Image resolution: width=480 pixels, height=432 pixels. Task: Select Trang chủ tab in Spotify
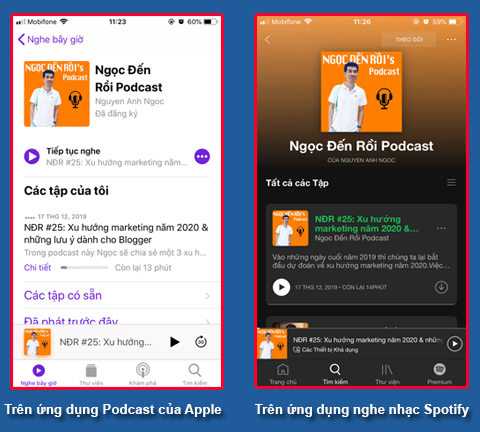[x=283, y=374]
